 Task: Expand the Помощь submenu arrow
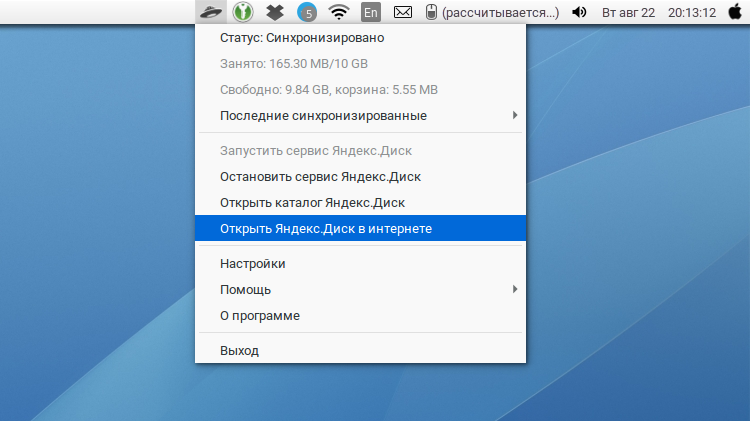[x=515, y=289]
